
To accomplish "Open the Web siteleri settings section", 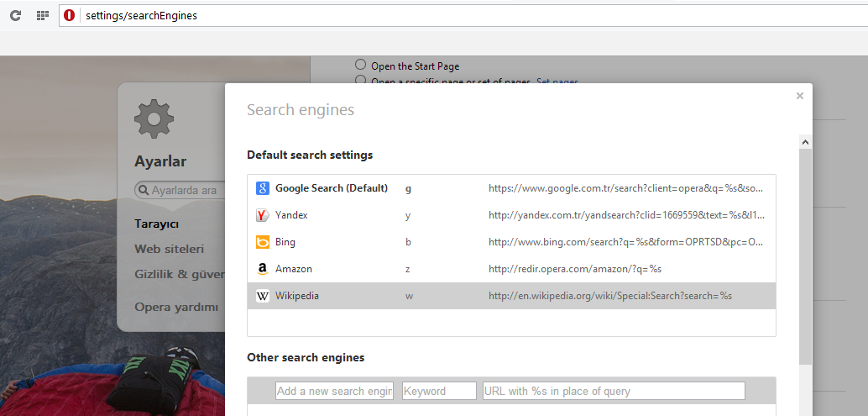I will (x=170, y=249).
